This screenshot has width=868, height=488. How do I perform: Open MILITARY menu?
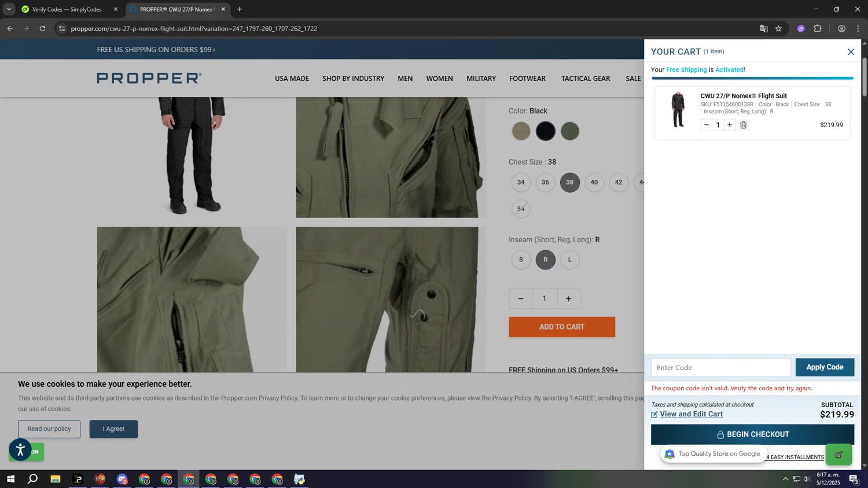[481, 79]
